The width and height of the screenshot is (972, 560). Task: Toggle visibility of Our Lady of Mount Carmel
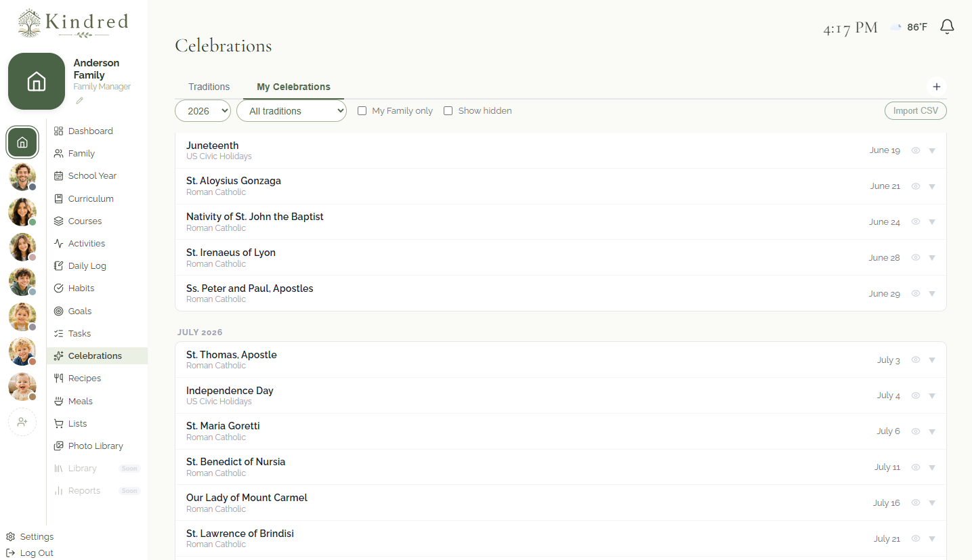coord(916,502)
